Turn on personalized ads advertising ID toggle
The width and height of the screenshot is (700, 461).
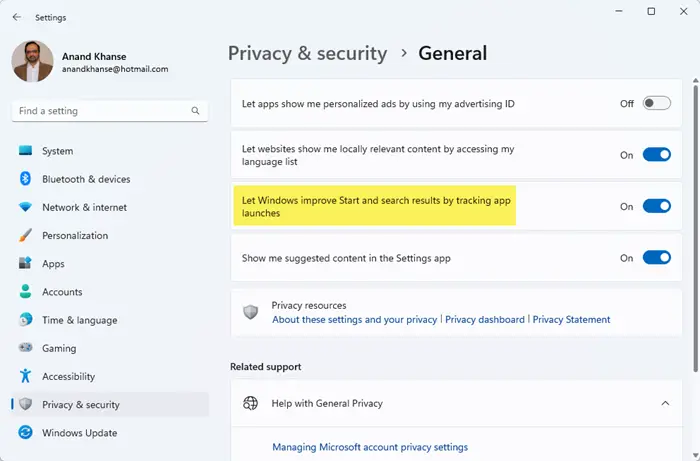coord(657,104)
